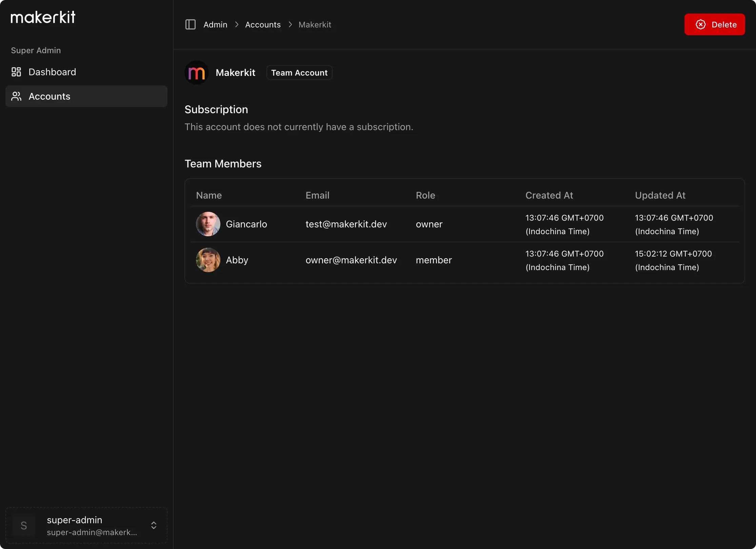756x549 pixels.
Task: Click the makerkit logo
Action: (x=43, y=17)
